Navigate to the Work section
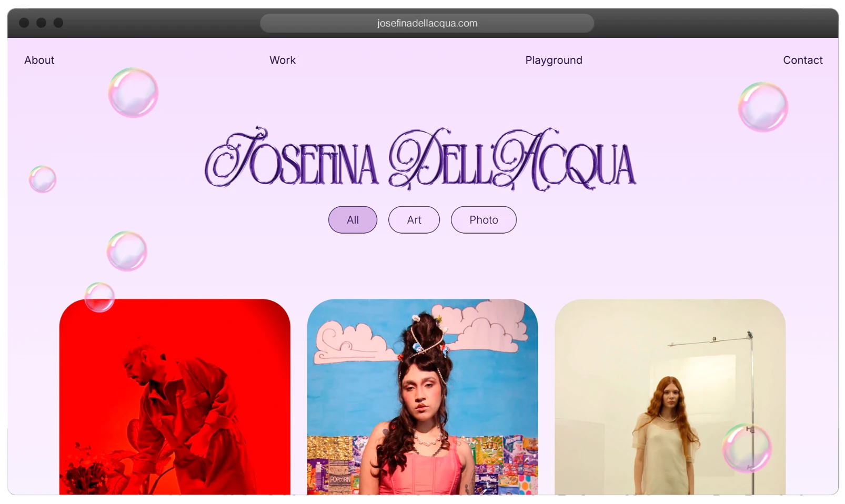The width and height of the screenshot is (845, 504). coord(282,60)
